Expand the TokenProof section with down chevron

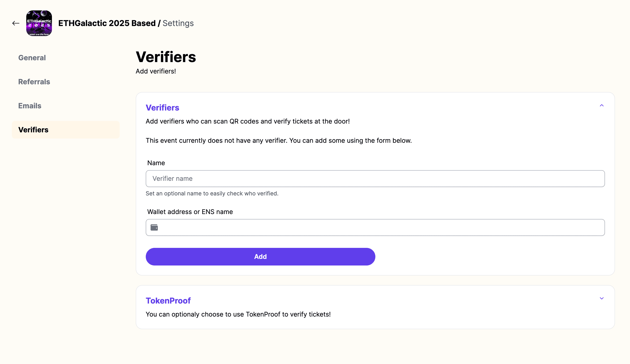click(602, 298)
